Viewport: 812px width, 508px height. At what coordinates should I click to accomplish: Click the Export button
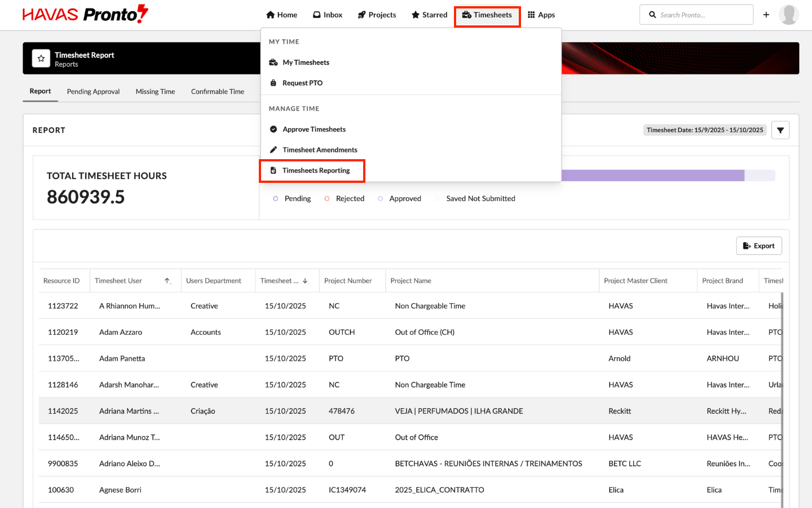758,246
